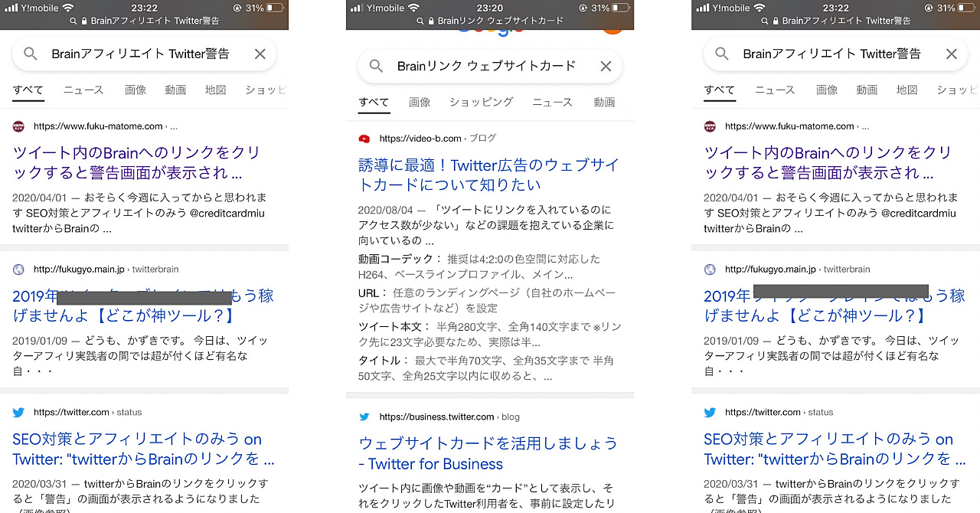Viewport: 980px width, 513px height.
Task: Click Twitter bird favicon in left screenshot
Action: click(x=18, y=412)
